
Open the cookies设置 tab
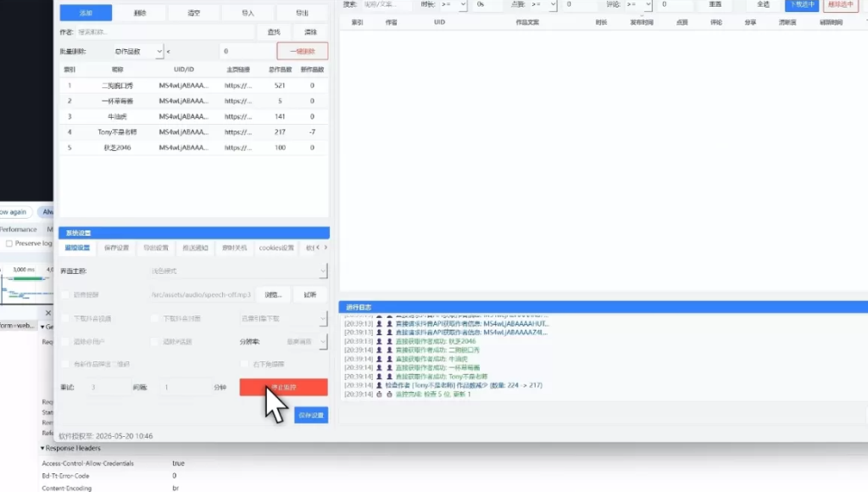tap(276, 248)
